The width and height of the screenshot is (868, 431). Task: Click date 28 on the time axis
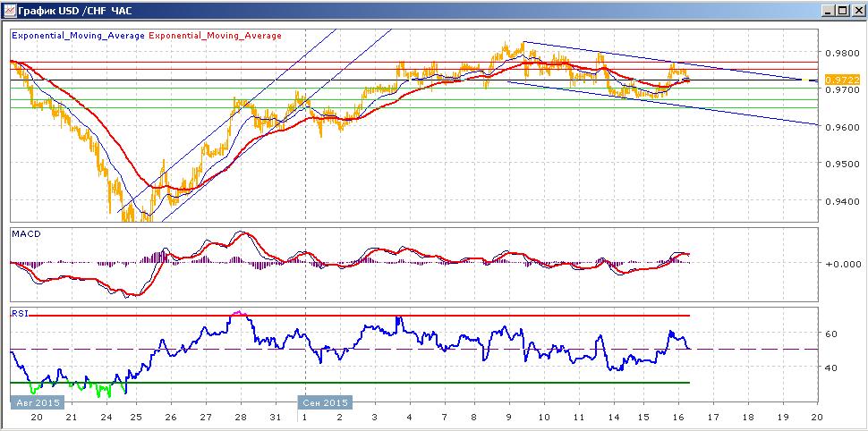pyautogui.click(x=241, y=418)
